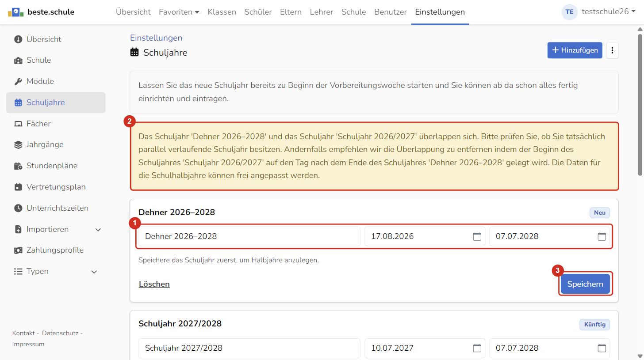Click the beste.schule logo icon
This screenshot has height=360, width=644.
(16, 12)
